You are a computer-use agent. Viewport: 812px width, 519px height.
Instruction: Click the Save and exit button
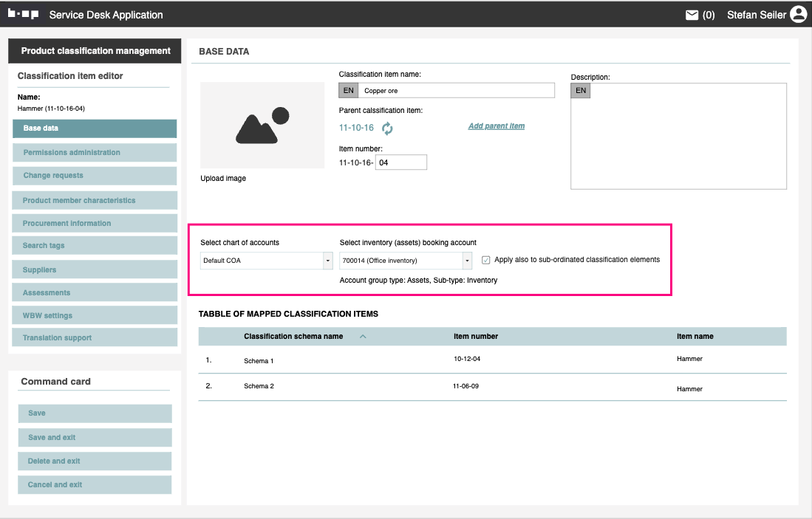click(x=95, y=438)
